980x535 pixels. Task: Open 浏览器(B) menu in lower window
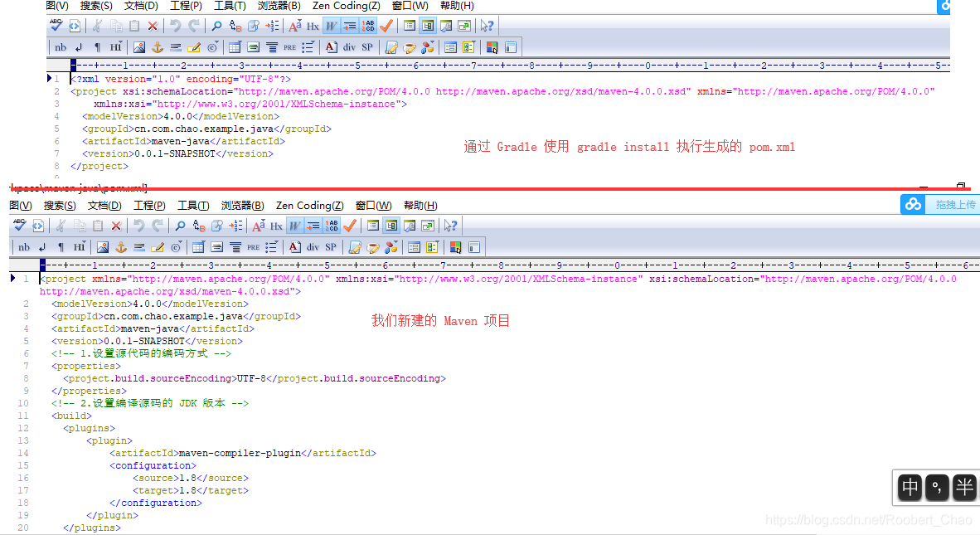[242, 205]
